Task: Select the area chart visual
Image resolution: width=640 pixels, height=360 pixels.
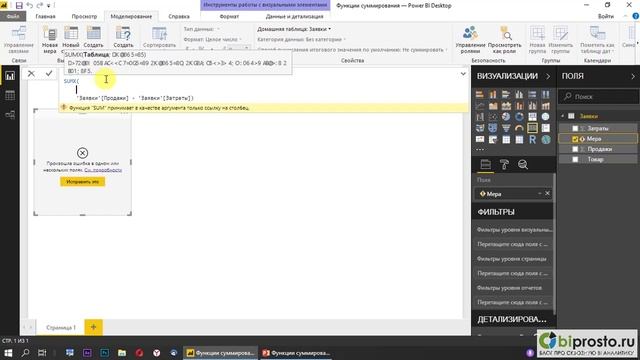Action: coord(493,106)
